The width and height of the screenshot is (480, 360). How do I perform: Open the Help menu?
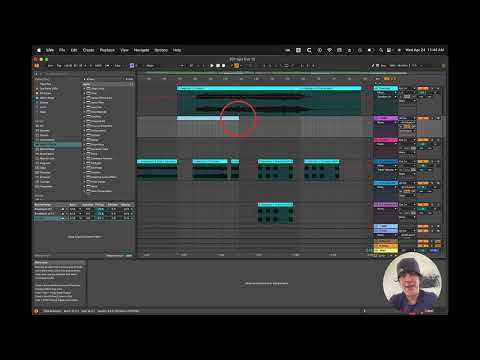(x=177, y=50)
